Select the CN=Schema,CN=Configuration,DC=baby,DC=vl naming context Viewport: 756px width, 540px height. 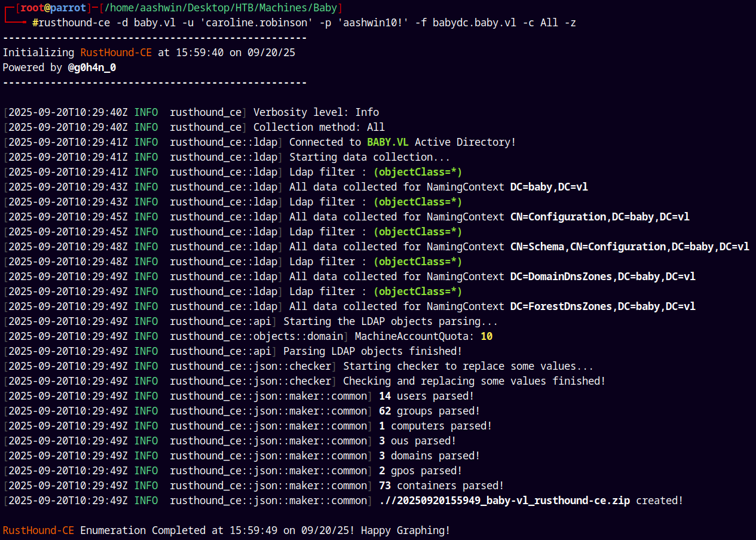[629, 247]
